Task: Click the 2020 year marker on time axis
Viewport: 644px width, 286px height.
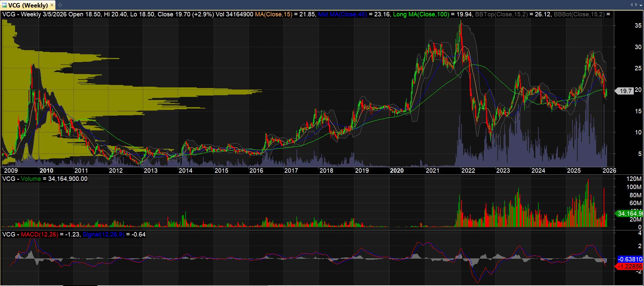Action: click(397, 171)
